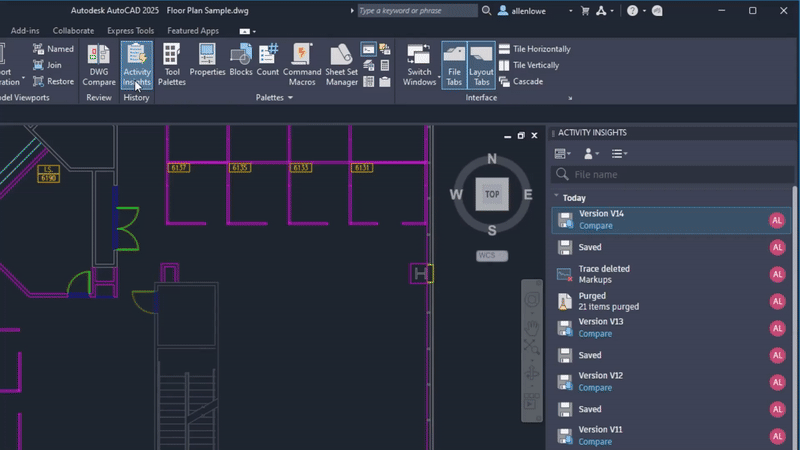800x450 pixels.
Task: Click the steering wheel in navigation bar
Action: point(532,299)
